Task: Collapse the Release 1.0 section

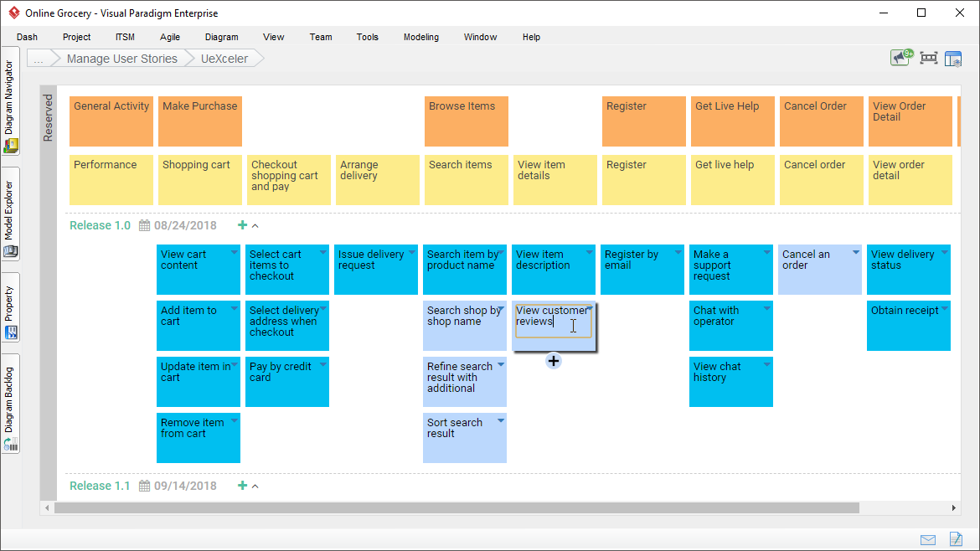Action: [x=254, y=225]
